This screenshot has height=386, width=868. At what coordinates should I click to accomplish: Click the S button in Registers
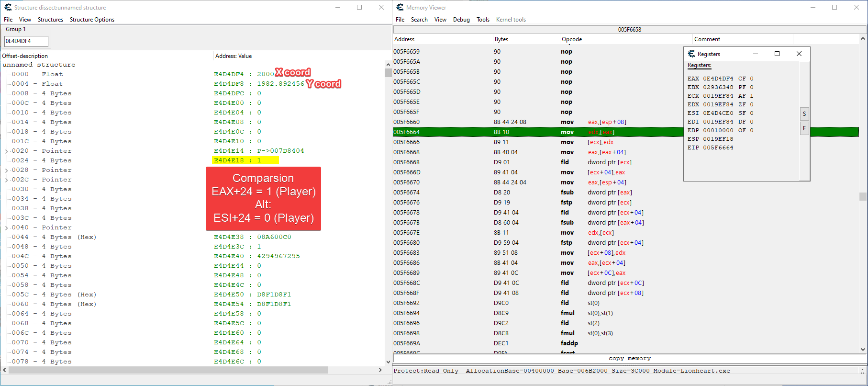[804, 114]
